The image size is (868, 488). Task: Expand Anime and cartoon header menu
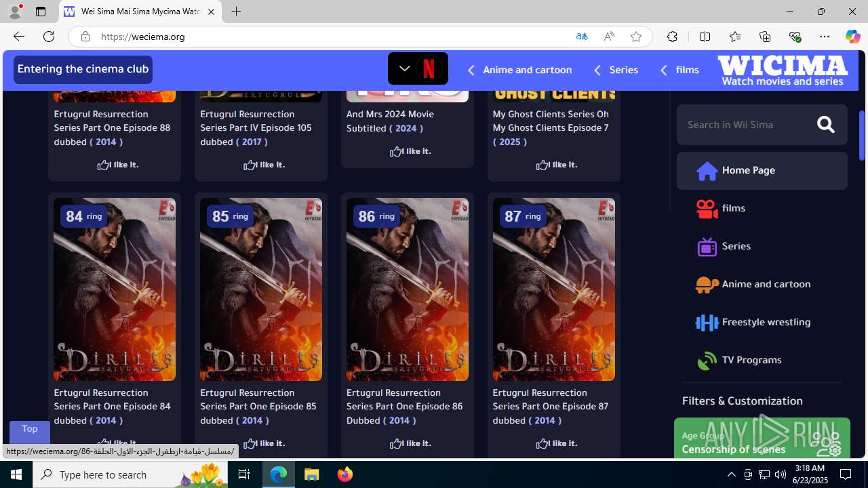tap(519, 70)
